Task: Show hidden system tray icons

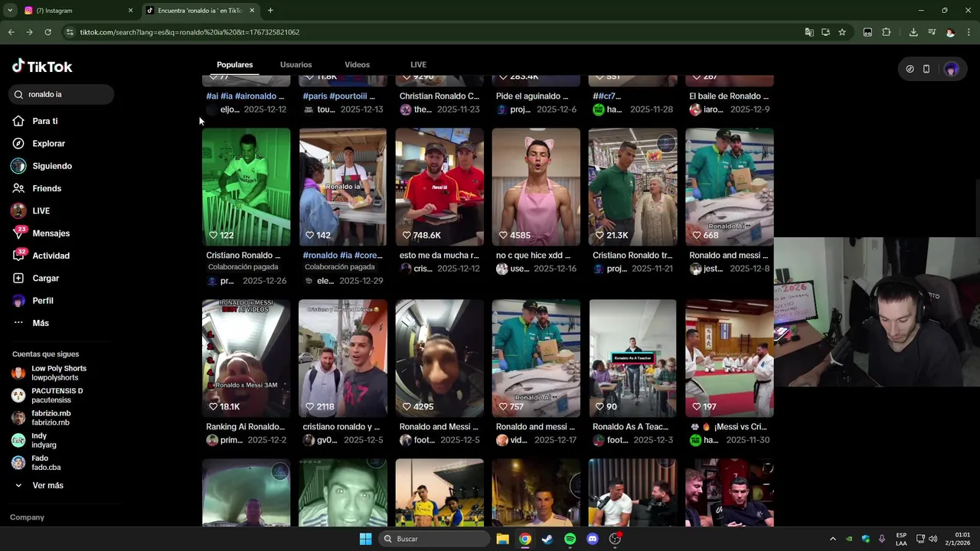Action: coord(833,539)
